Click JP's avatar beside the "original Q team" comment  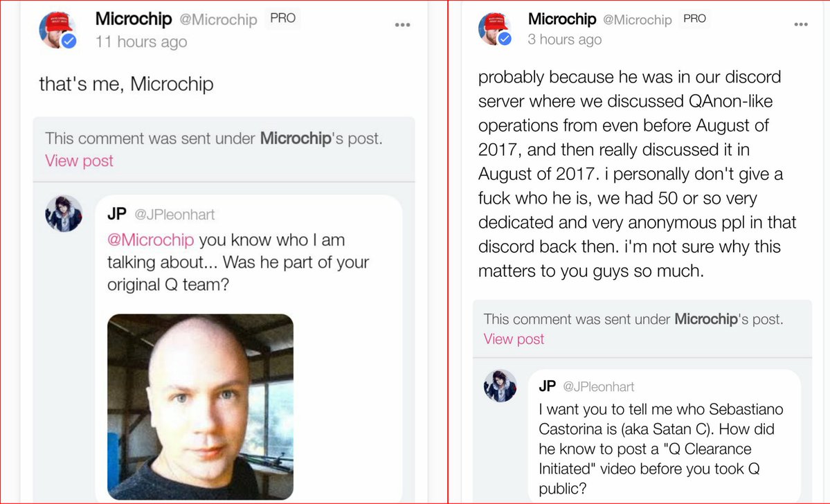(64, 213)
